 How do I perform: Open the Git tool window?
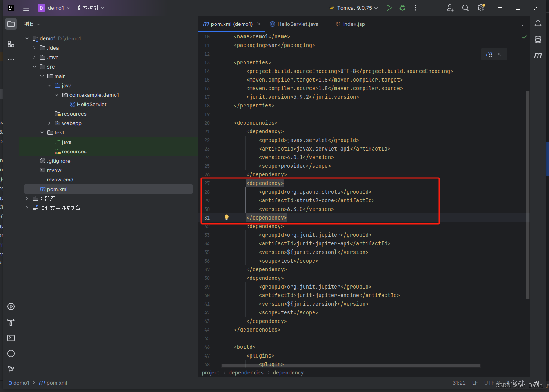[x=11, y=369]
